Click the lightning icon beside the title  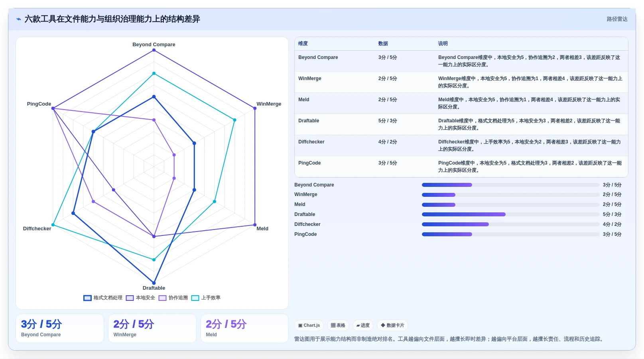coord(19,19)
